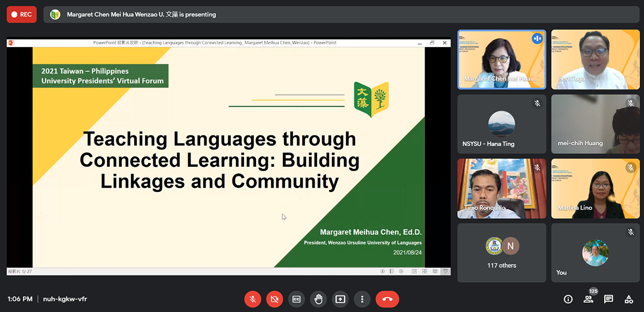Viewport: 644px width, 312px height.
Task: Unmute the microphone in the call bar
Action: point(252,299)
